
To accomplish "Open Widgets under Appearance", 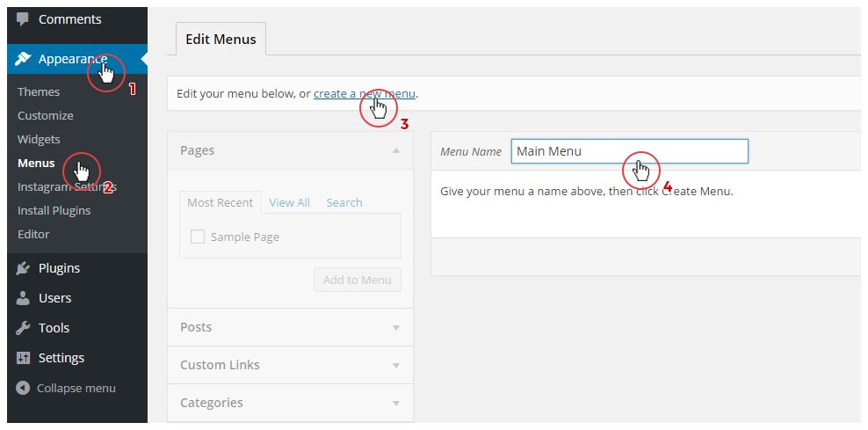I will point(39,139).
